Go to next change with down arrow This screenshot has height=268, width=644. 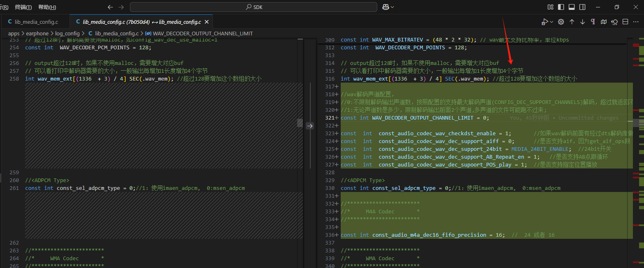(x=582, y=22)
